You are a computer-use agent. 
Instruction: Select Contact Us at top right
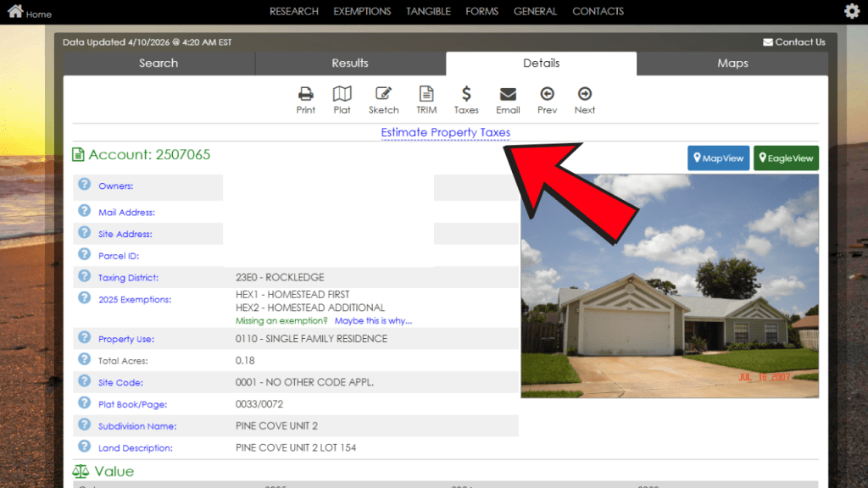(793, 41)
